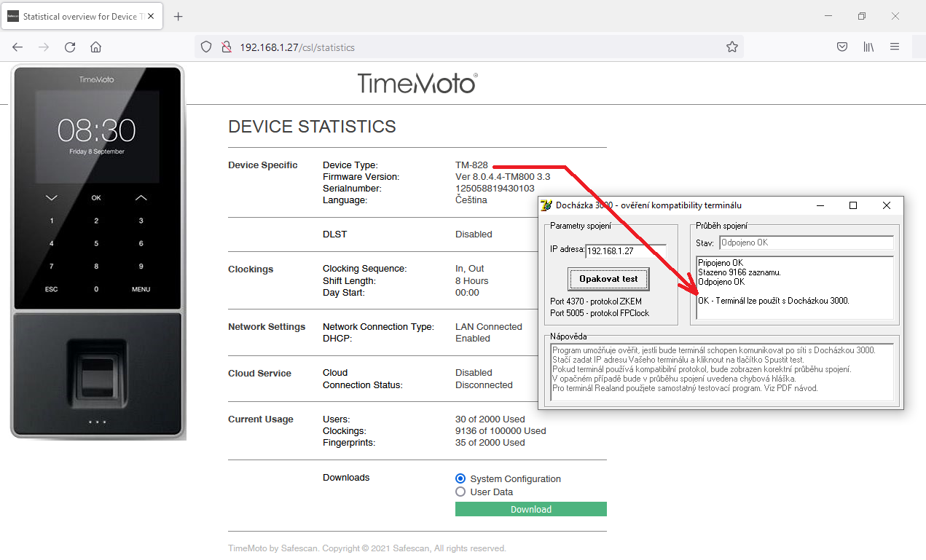Click into the IP adresa field
Viewport: 926px width, 560px height.
point(625,251)
